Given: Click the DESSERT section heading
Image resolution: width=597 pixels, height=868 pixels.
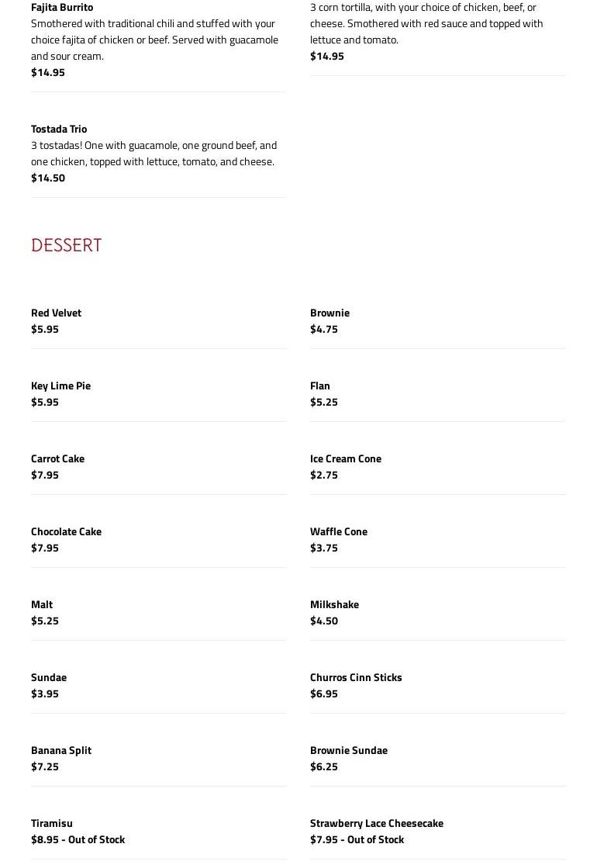Looking at the screenshot, I should [67, 245].
